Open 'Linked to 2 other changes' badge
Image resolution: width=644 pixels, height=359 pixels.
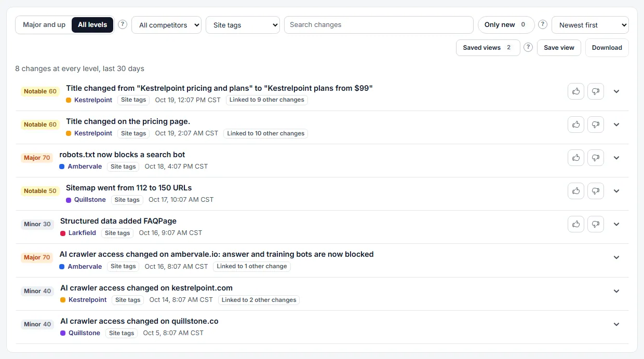pos(259,300)
